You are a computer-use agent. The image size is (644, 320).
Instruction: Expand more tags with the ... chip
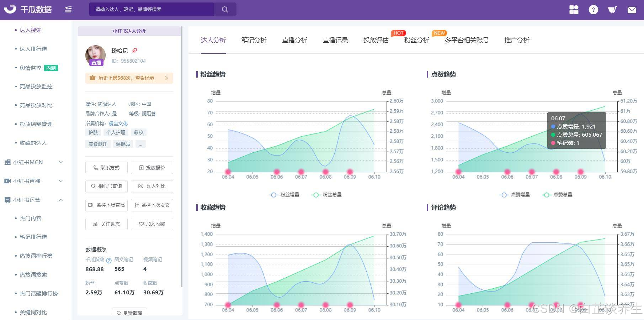[140, 144]
